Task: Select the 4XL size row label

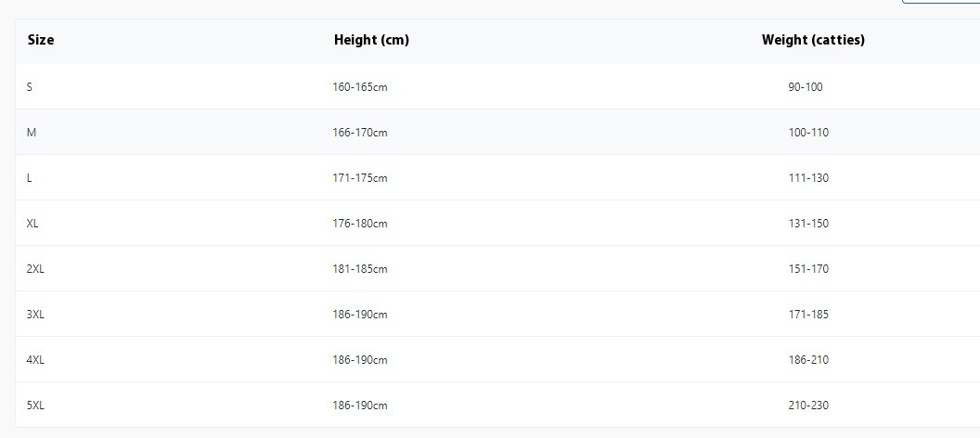Action: coord(35,360)
